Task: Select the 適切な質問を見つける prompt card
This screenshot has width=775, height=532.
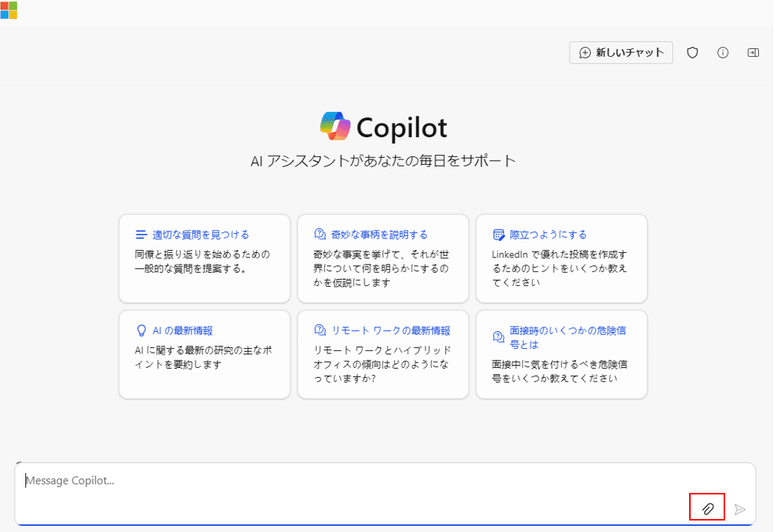Action: point(205,258)
